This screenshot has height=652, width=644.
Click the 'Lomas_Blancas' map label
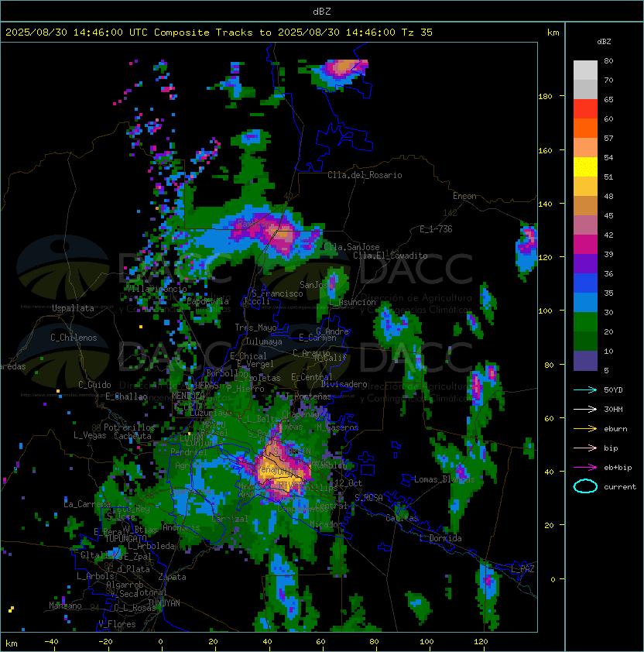(444, 479)
